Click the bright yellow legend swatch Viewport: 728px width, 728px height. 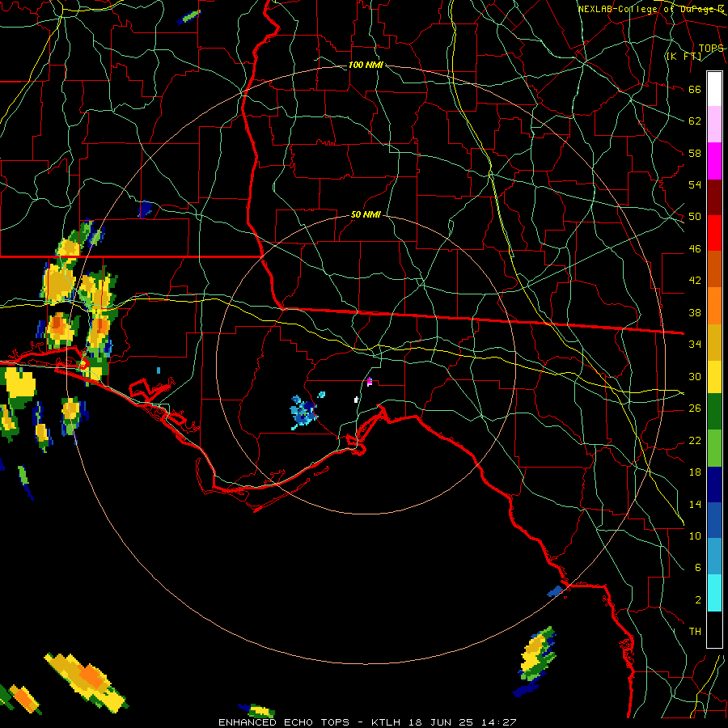(714, 376)
